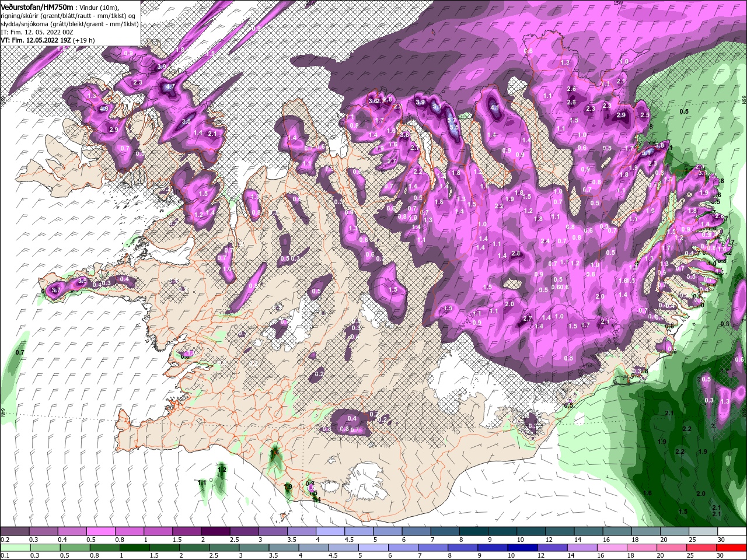Select the darkest purple 2 mm legend swatch
The height and width of the screenshot is (560, 747).
[x=215, y=532]
